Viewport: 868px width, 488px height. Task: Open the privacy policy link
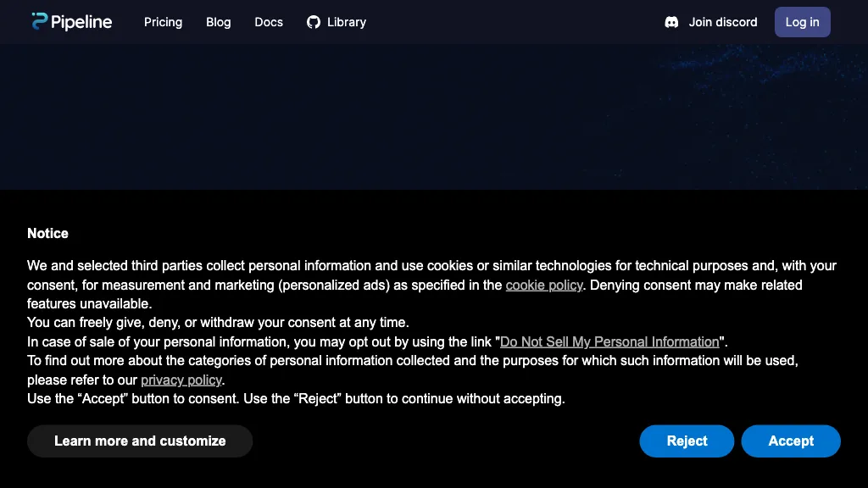(x=181, y=380)
